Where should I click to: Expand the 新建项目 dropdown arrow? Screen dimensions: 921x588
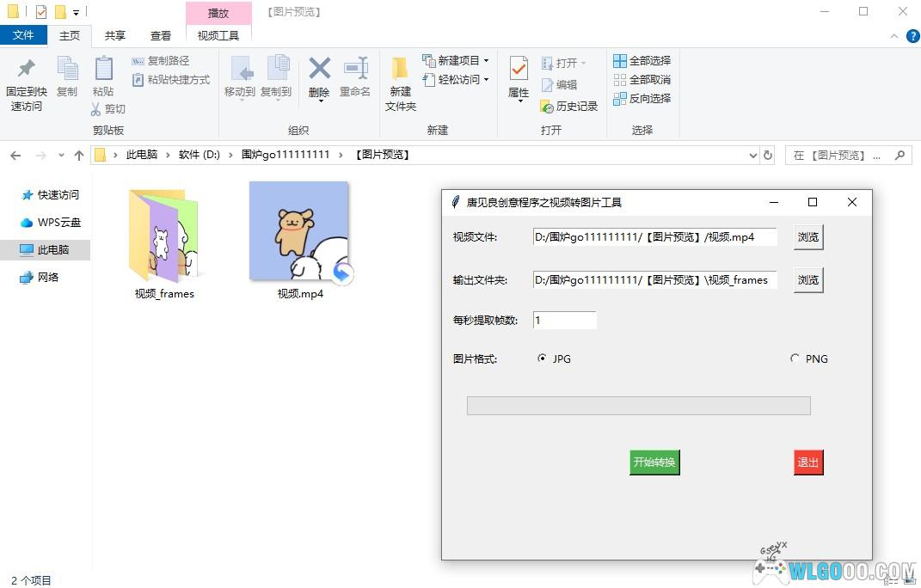click(x=486, y=61)
